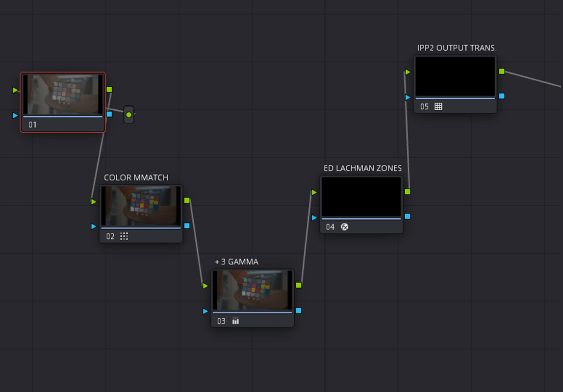Select the COLOR MMATCH node thumbnail
Viewport: 563px width, 392px height.
tap(141, 206)
